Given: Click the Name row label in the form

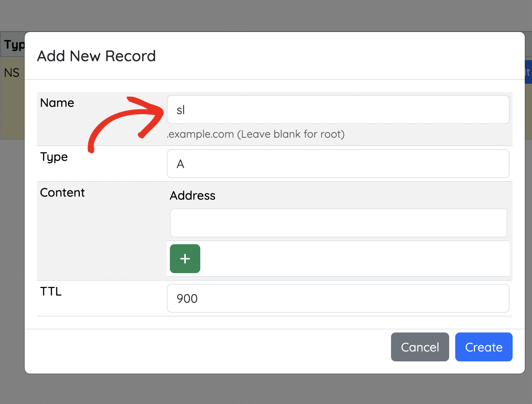Looking at the screenshot, I should click(x=57, y=103).
